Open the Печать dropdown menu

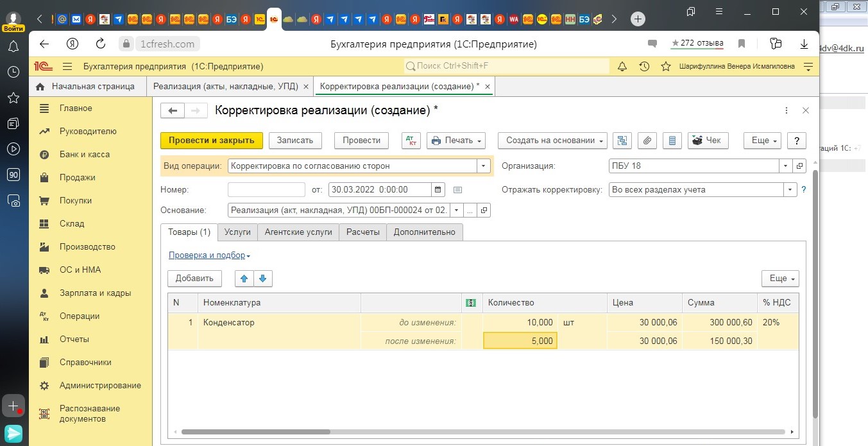pyautogui.click(x=456, y=141)
